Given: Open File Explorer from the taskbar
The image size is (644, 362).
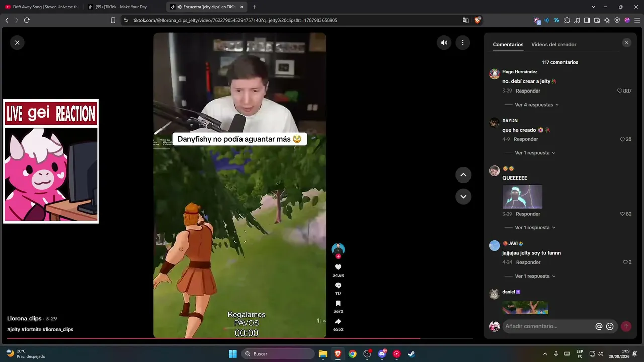Looking at the screenshot, I should [x=323, y=354].
